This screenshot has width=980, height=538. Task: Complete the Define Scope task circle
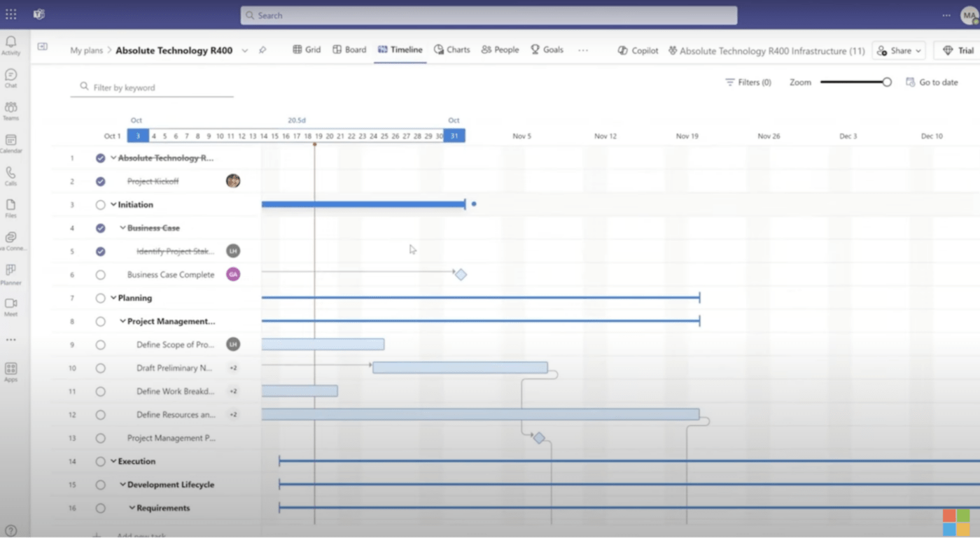[101, 345]
